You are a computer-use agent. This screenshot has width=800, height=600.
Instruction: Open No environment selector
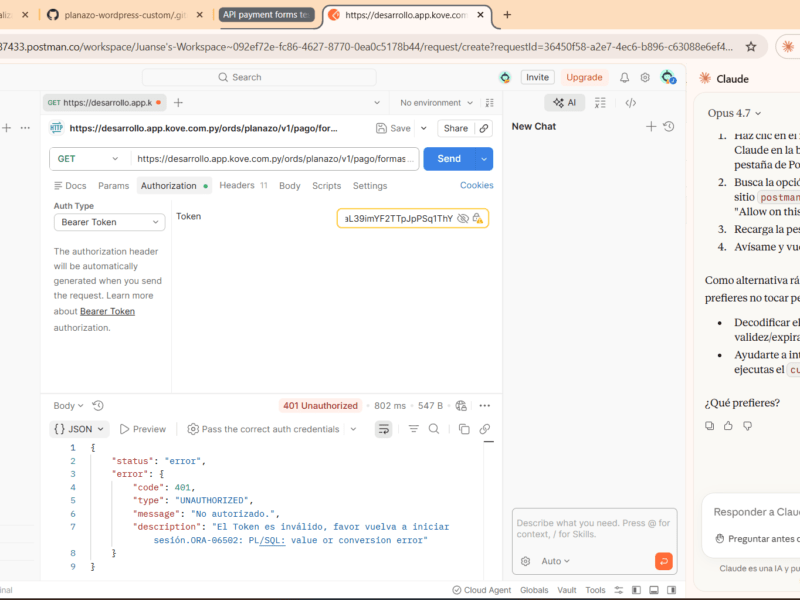(x=436, y=103)
